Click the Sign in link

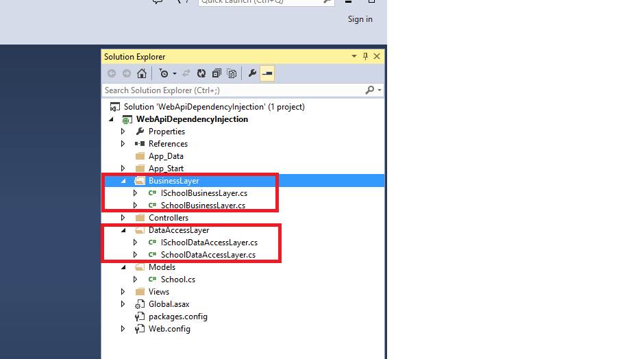pos(360,19)
